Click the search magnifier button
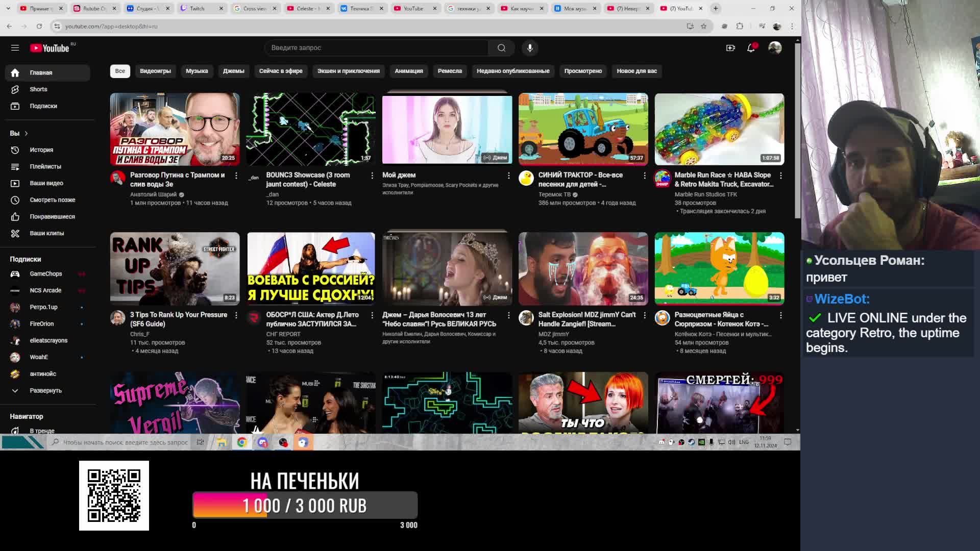The height and width of the screenshot is (551, 980). tap(501, 47)
